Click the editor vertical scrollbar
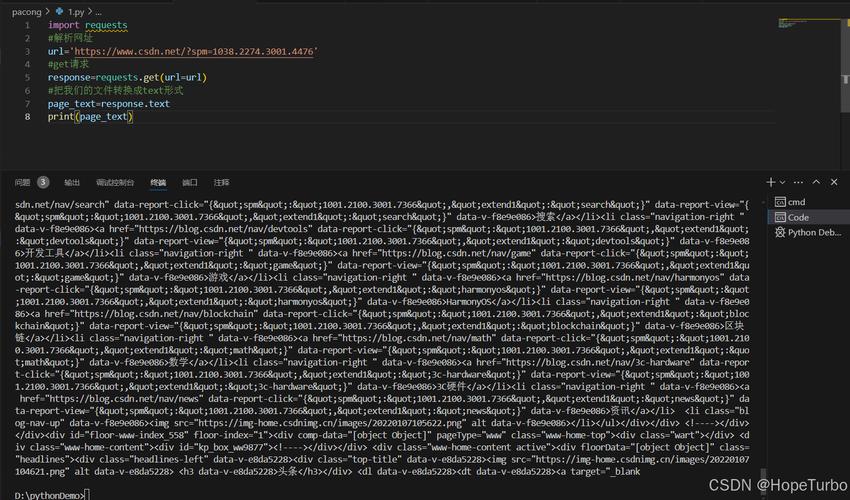 pos(845,65)
